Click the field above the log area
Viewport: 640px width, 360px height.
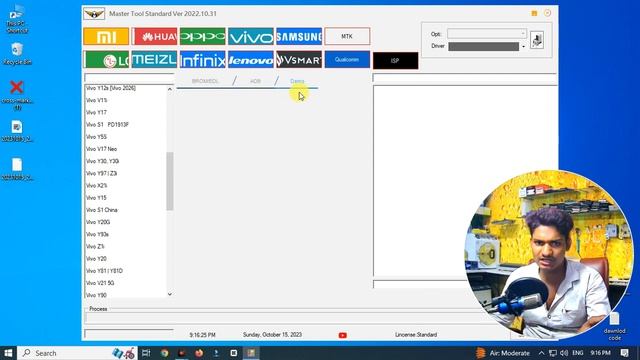pos(464,78)
